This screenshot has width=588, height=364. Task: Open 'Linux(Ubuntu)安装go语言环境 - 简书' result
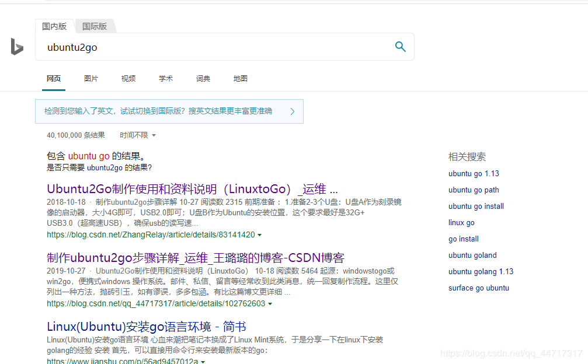tap(147, 327)
